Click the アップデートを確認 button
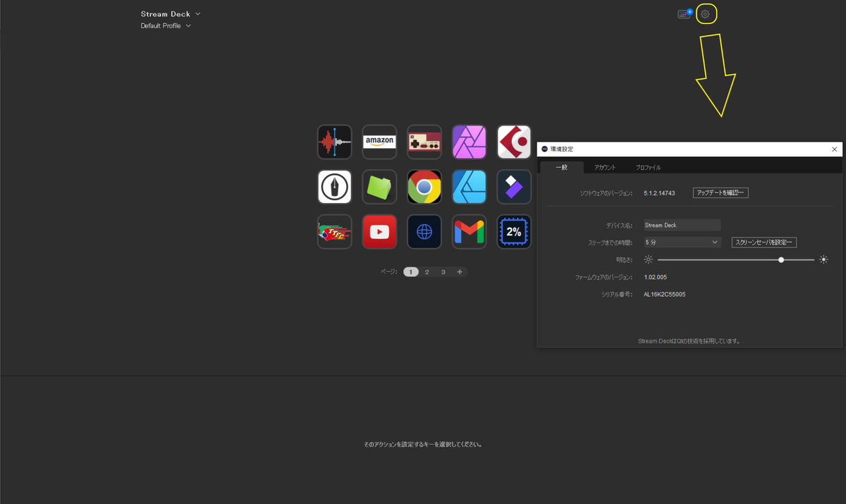The image size is (846, 504). pos(721,193)
